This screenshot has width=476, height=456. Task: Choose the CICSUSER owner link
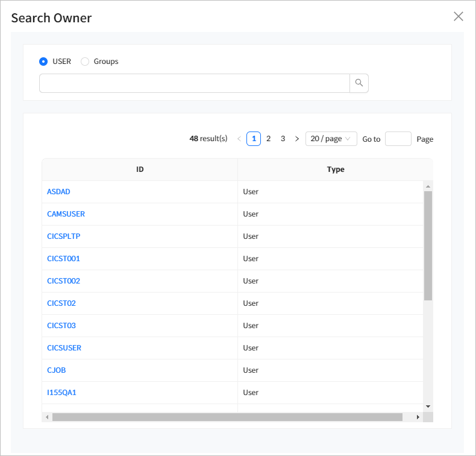click(x=64, y=348)
